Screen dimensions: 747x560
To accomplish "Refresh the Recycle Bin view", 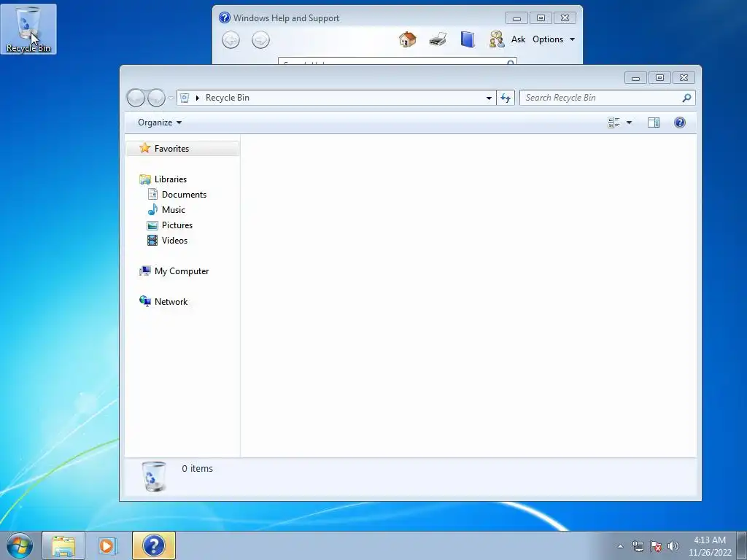I will (x=506, y=98).
